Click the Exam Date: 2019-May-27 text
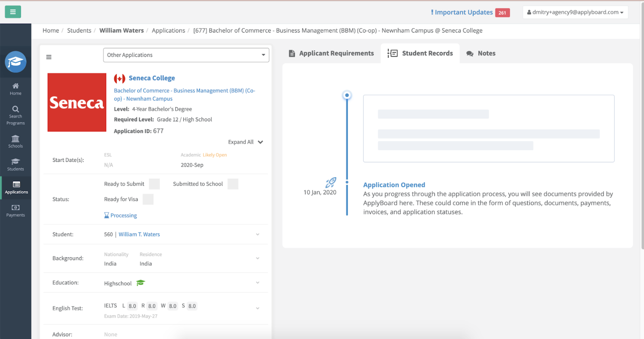The height and width of the screenshot is (339, 644). 131,316
